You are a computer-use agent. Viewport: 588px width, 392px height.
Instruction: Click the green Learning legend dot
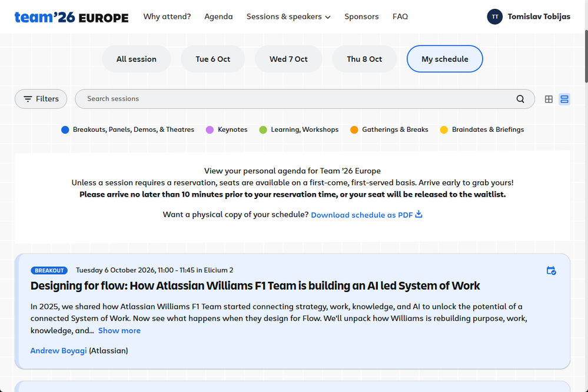tap(263, 130)
